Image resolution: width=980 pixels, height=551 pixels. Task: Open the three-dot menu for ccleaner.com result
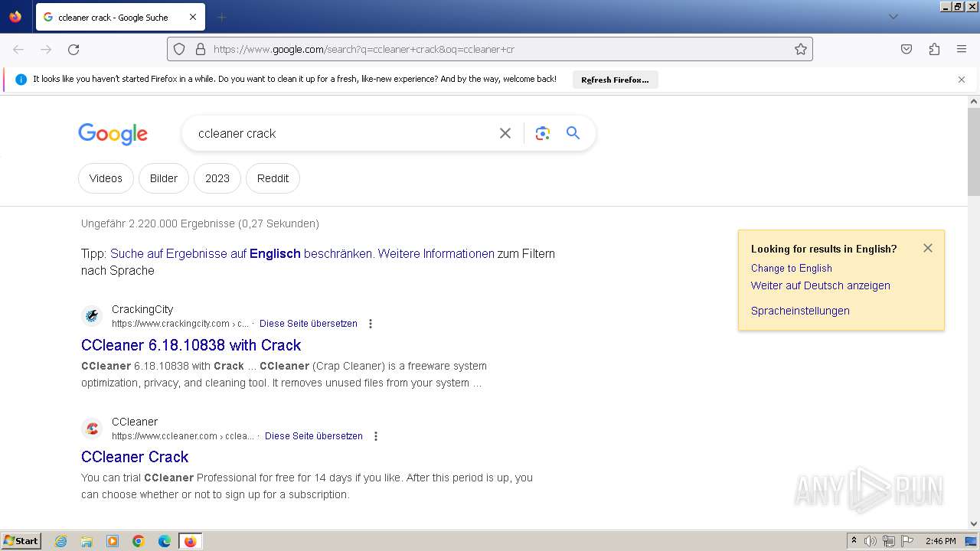(376, 436)
